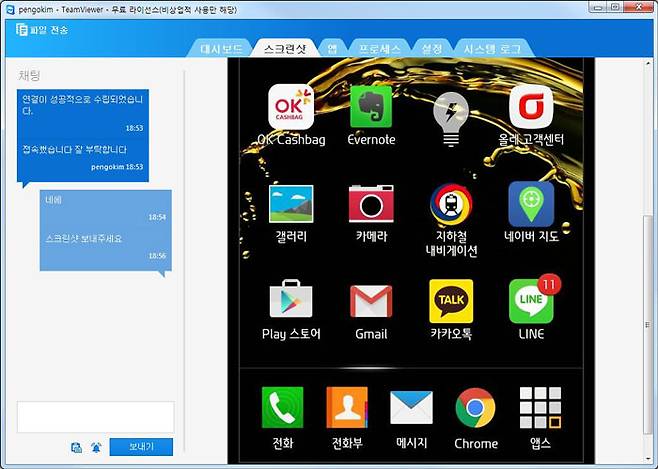658x469 pixels.
Task: Open the Play 스토어 app
Action: point(291,301)
